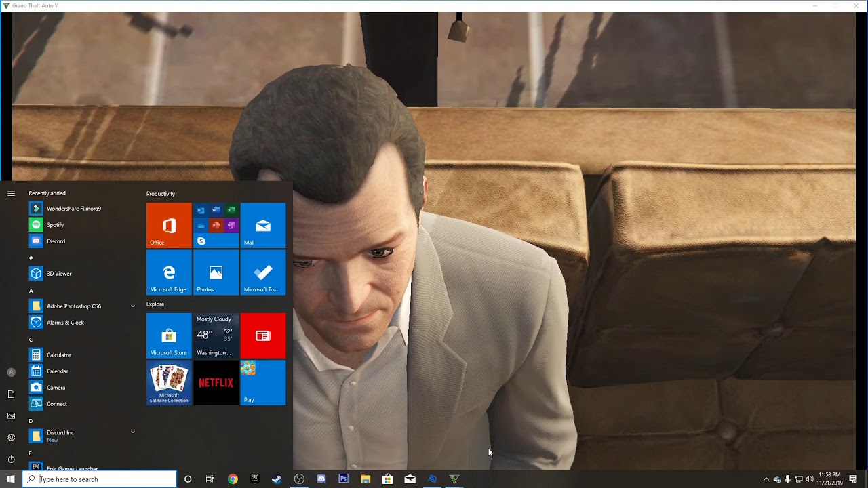Open the Play games tile
Viewport: 868px width, 488px height.
(263, 383)
